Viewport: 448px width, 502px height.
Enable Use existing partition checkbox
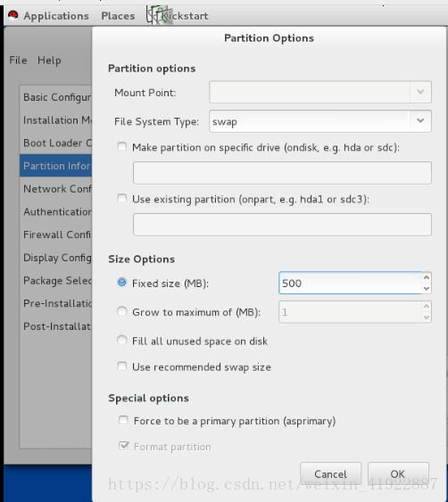point(121,199)
